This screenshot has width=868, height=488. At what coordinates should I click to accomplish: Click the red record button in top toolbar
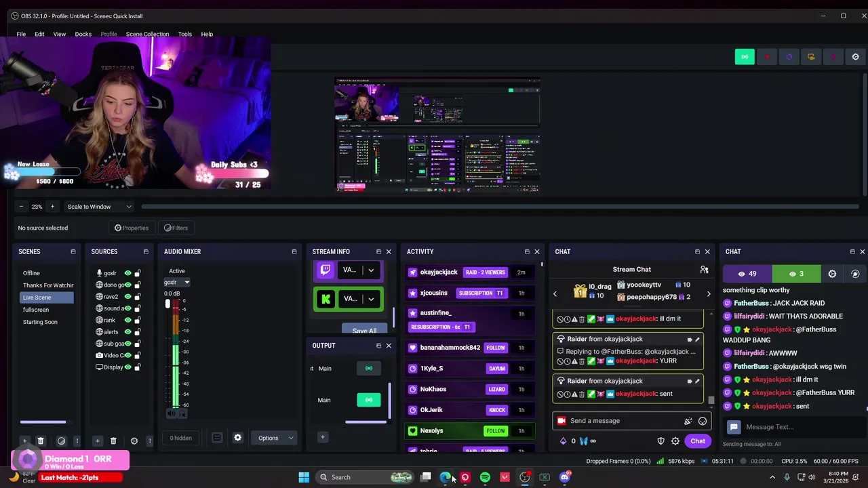coord(767,57)
